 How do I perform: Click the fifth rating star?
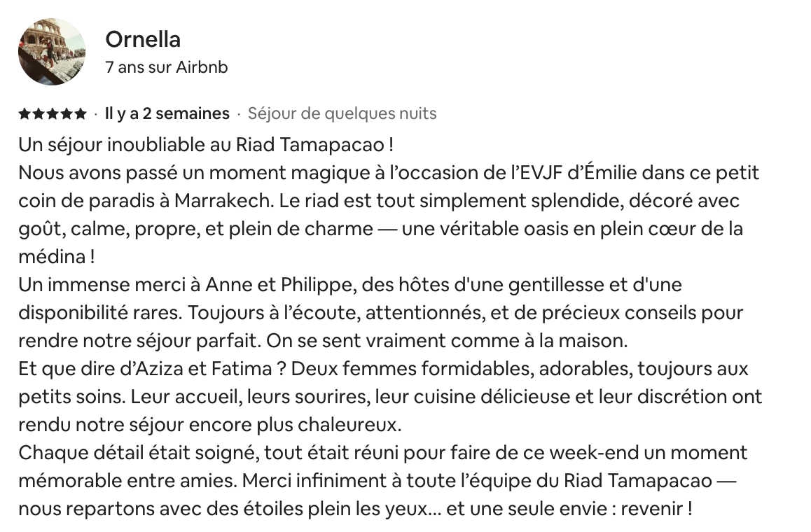(80, 113)
